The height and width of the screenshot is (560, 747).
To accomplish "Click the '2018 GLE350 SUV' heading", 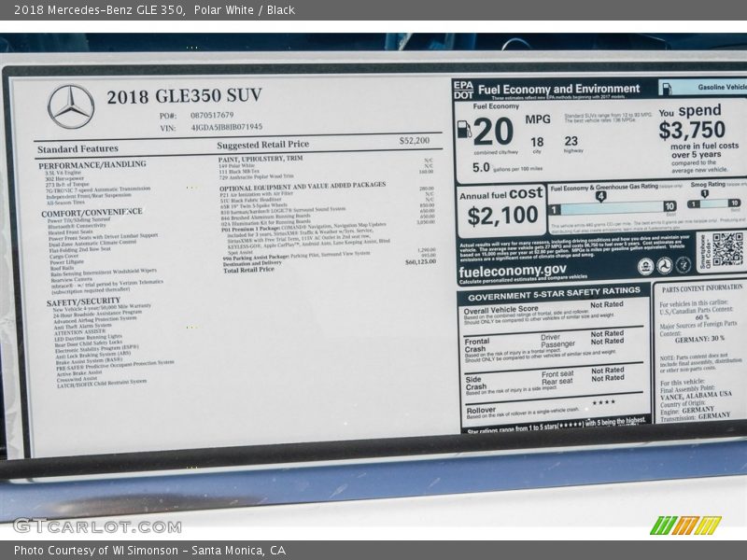I will coord(184,96).
